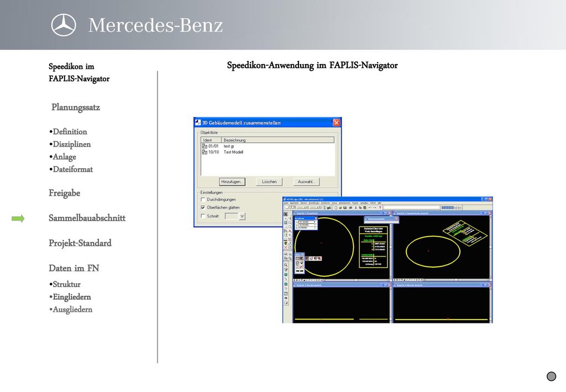Toggle the Schnitt checkbox

click(203, 216)
